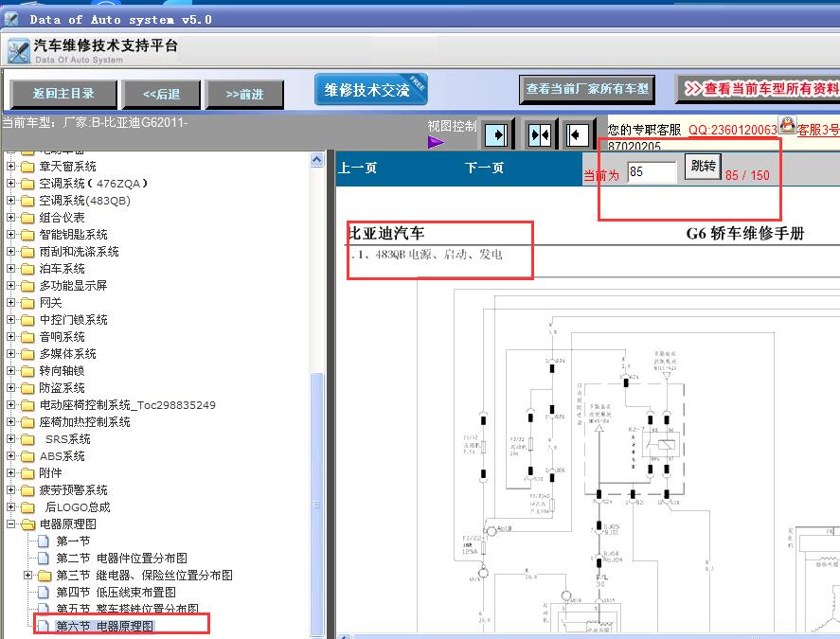Image resolution: width=840 pixels, height=639 pixels.
Task: Click the title bar application icon
Action: (11, 20)
